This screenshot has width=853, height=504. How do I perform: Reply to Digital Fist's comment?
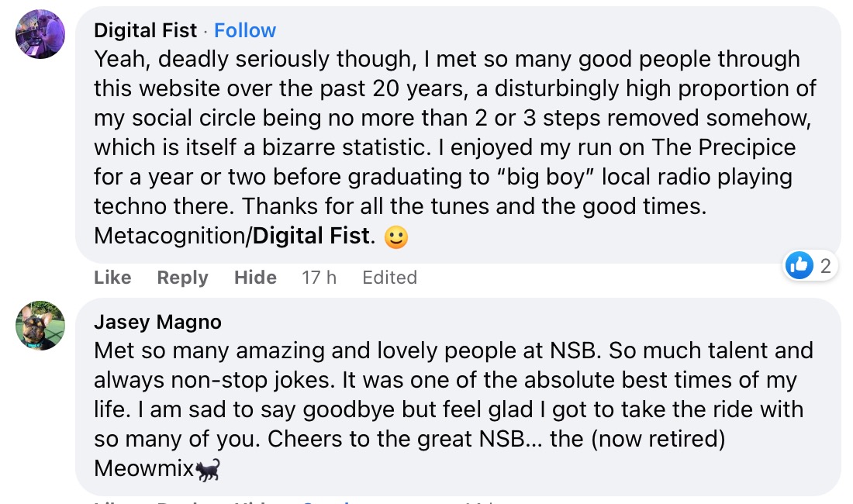(x=182, y=278)
